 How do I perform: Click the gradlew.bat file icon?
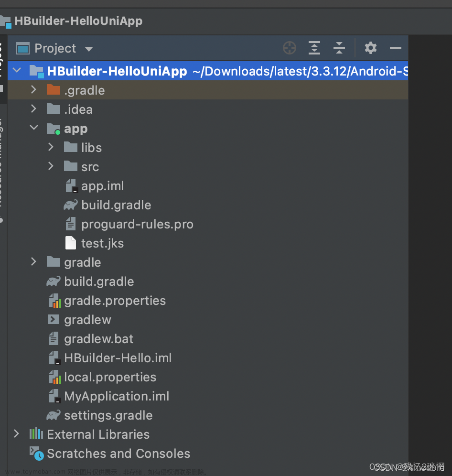[54, 338]
